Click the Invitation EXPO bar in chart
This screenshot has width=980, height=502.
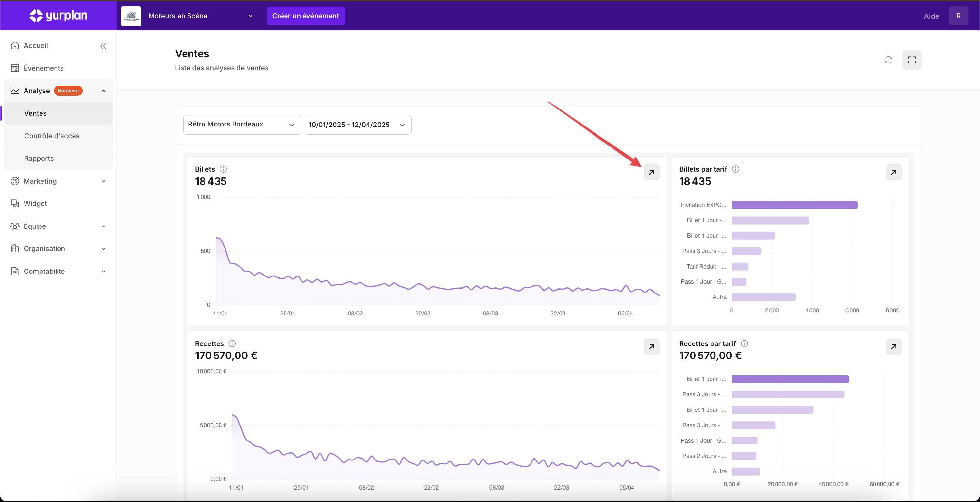794,205
